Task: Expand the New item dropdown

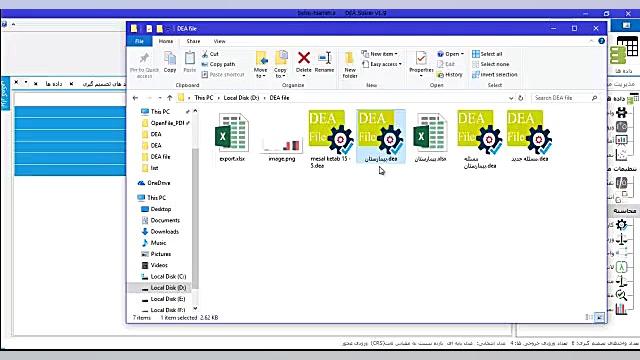Action: coord(380,54)
